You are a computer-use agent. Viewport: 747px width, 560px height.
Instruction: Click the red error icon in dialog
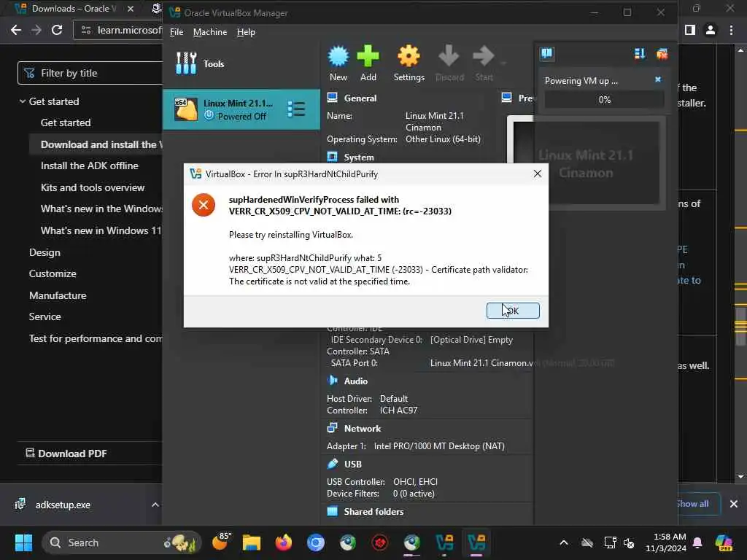[x=204, y=205]
